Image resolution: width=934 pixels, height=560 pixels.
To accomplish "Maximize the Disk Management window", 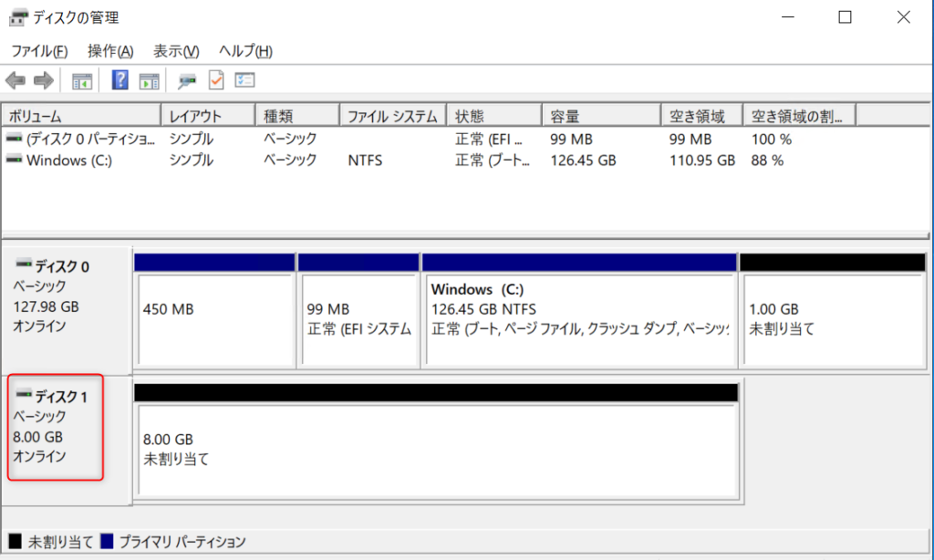I will [845, 17].
